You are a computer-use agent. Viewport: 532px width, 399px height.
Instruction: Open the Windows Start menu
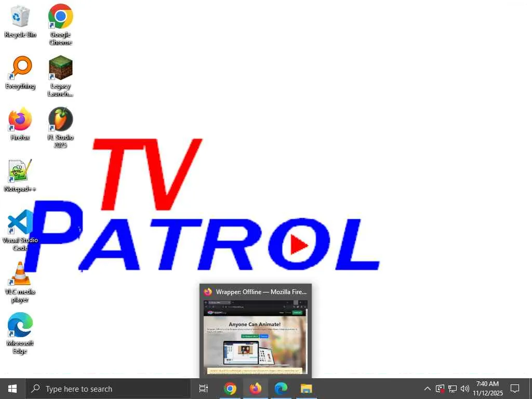pyautogui.click(x=12, y=389)
